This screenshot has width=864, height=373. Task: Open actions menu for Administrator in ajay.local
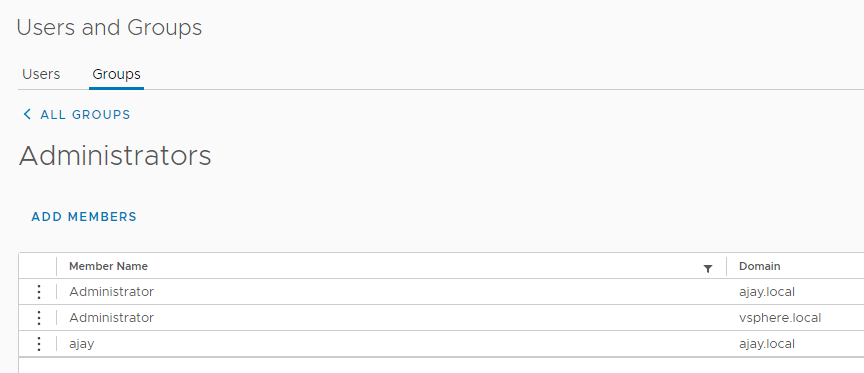coord(39,291)
